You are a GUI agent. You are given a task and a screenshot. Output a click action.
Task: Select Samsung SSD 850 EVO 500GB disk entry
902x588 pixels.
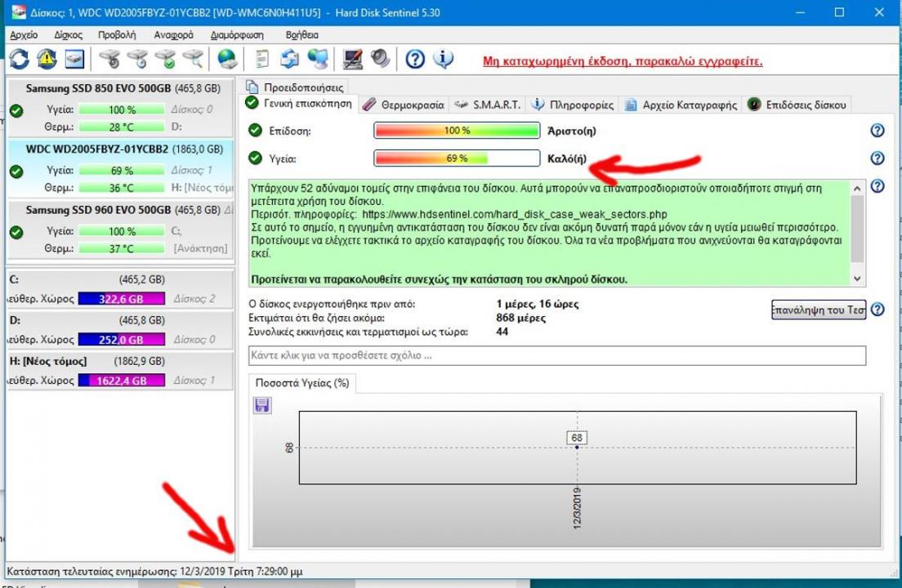tap(120, 106)
